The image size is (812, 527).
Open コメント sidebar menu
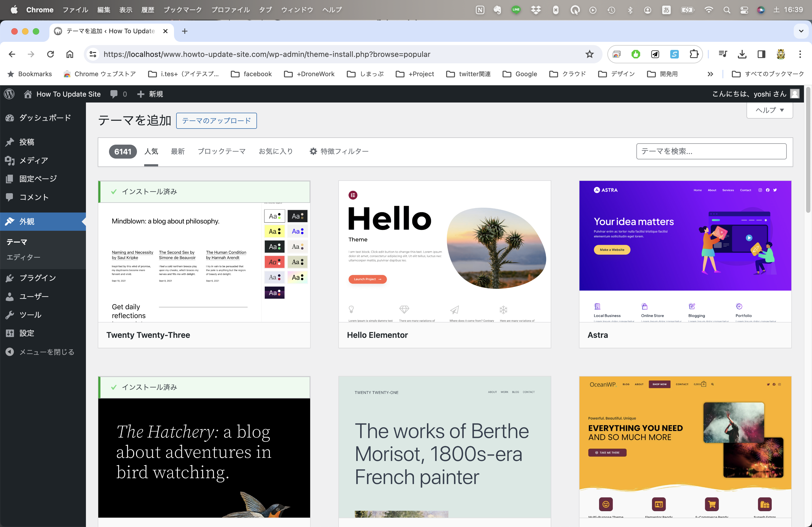pos(43,197)
